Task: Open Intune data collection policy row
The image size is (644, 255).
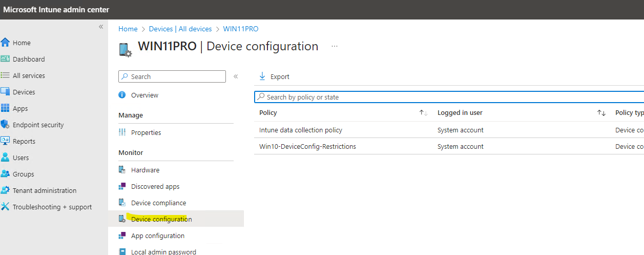Action: [301, 130]
